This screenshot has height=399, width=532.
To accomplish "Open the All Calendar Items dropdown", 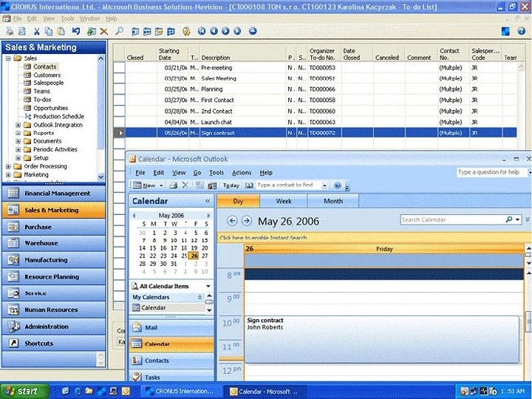I will pyautogui.click(x=208, y=286).
